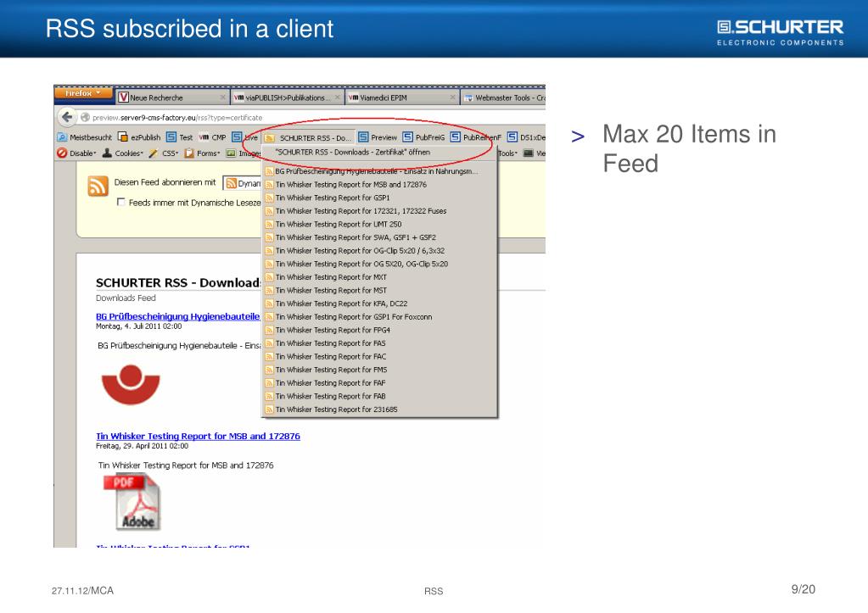The image size is (868, 613).
Task: Open the CMP bookmark
Action: tap(213, 137)
